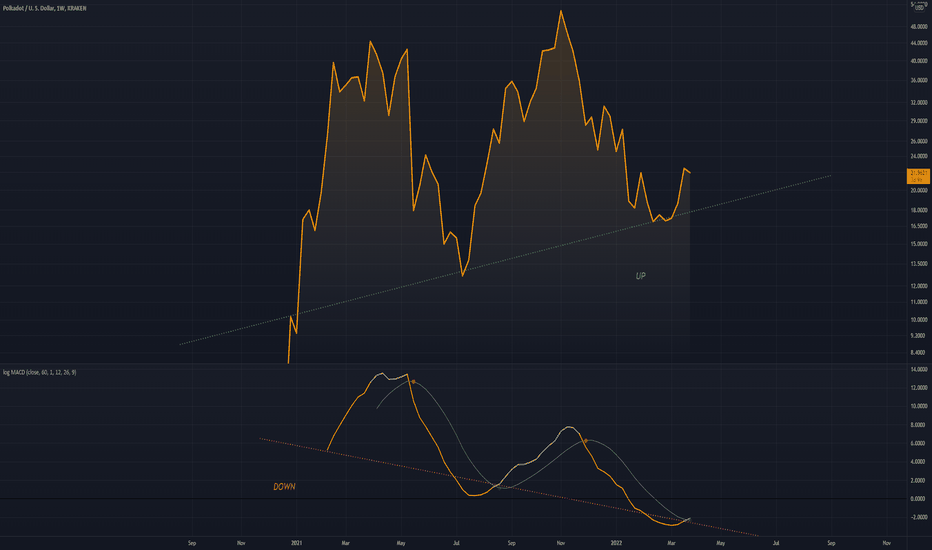Image resolution: width=932 pixels, height=550 pixels.
Task: Click the orange current price label
Action: (x=918, y=175)
